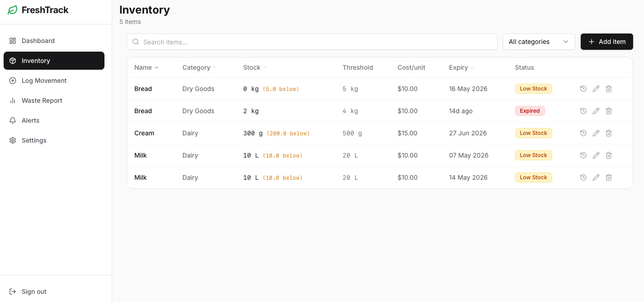Click the FreshTrack leaf logo
Viewport: 644px width, 302px height.
click(x=12, y=10)
